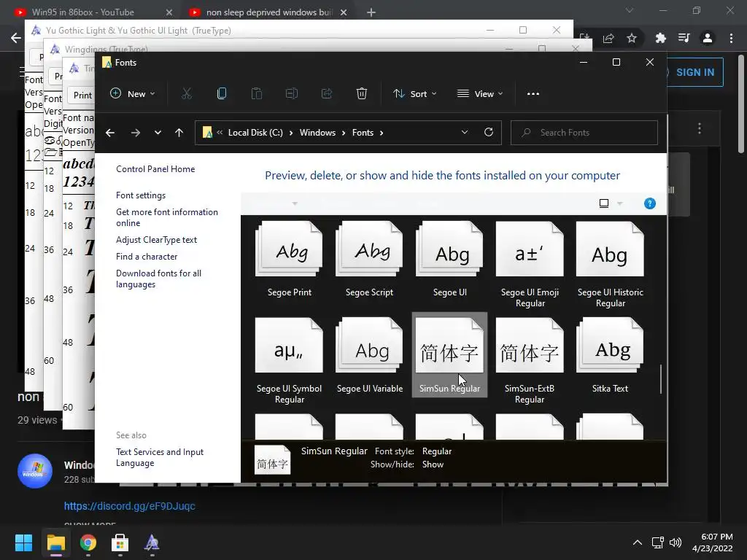Open the blue Help question mark icon
The width and height of the screenshot is (747, 560).
point(650,204)
